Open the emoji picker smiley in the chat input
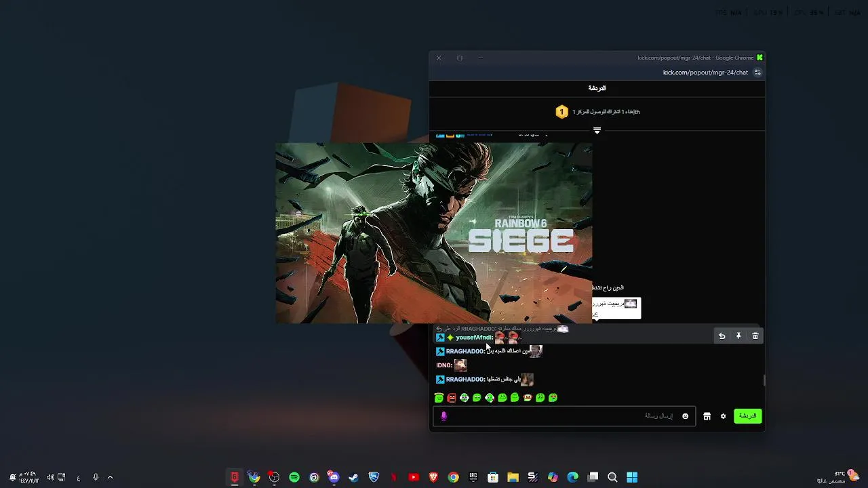This screenshot has height=488, width=868. (685, 416)
